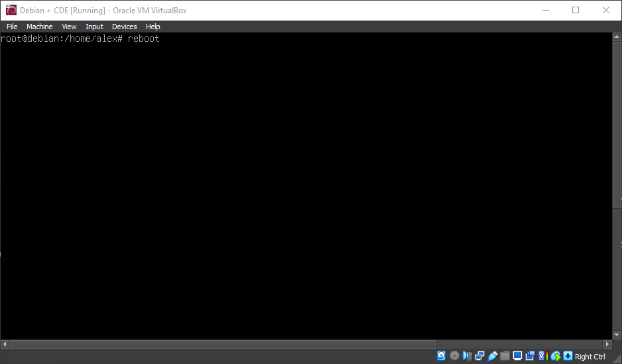Expand the View menu
Image resolution: width=622 pixels, height=364 pixels.
69,27
